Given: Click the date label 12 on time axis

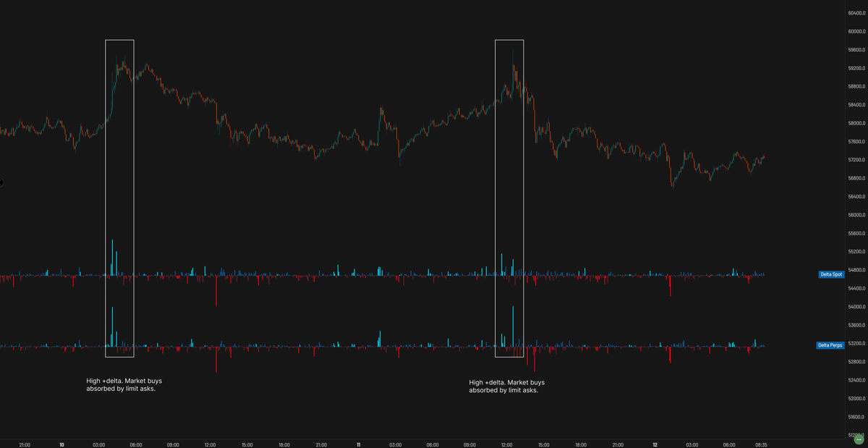Looking at the screenshot, I should 655,445.
